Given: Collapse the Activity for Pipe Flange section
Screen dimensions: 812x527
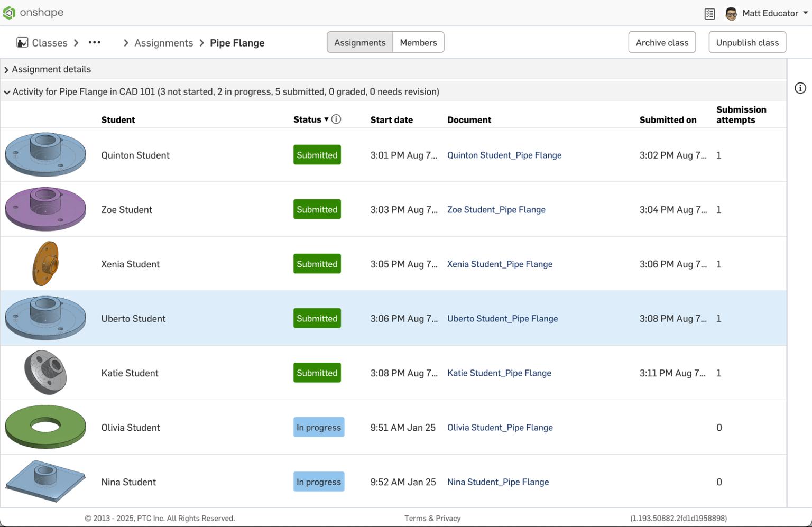Looking at the screenshot, I should pyautogui.click(x=7, y=92).
